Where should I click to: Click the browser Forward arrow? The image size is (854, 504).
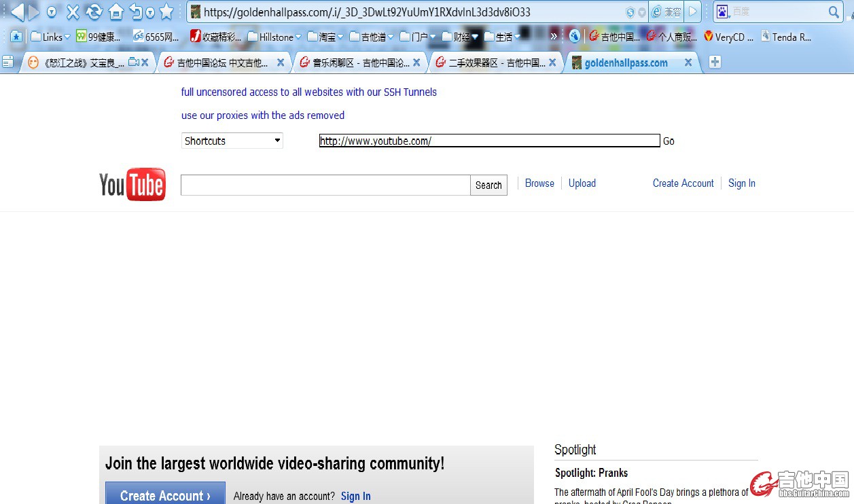click(x=33, y=12)
